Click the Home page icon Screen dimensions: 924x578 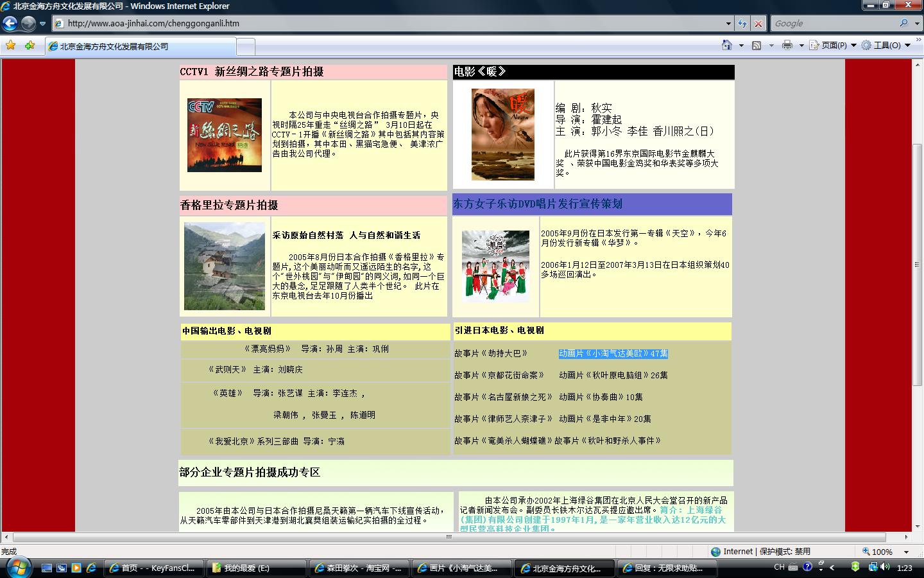tap(726, 45)
